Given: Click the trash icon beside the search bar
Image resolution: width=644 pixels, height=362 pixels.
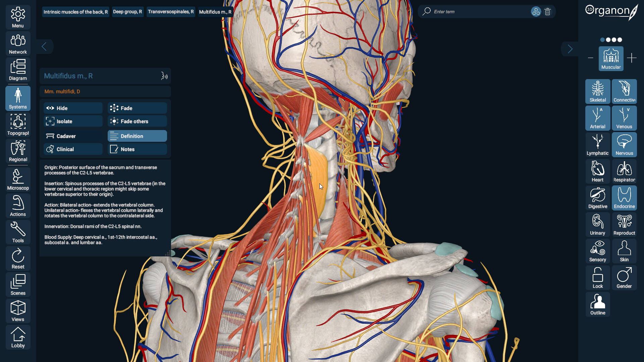Looking at the screenshot, I should [x=548, y=11].
